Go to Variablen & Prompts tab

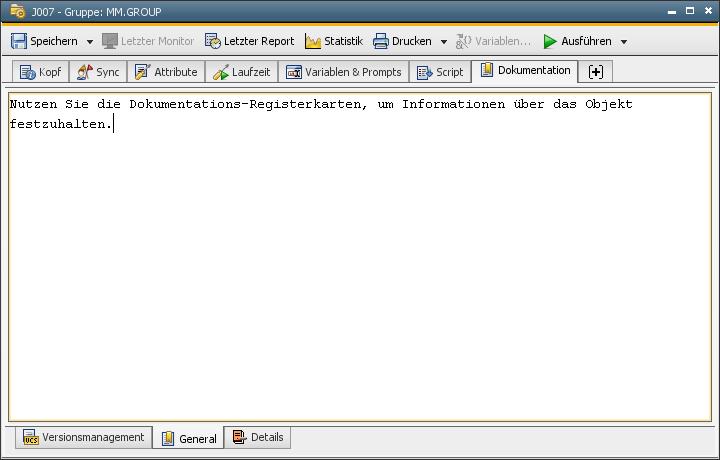coord(343,72)
